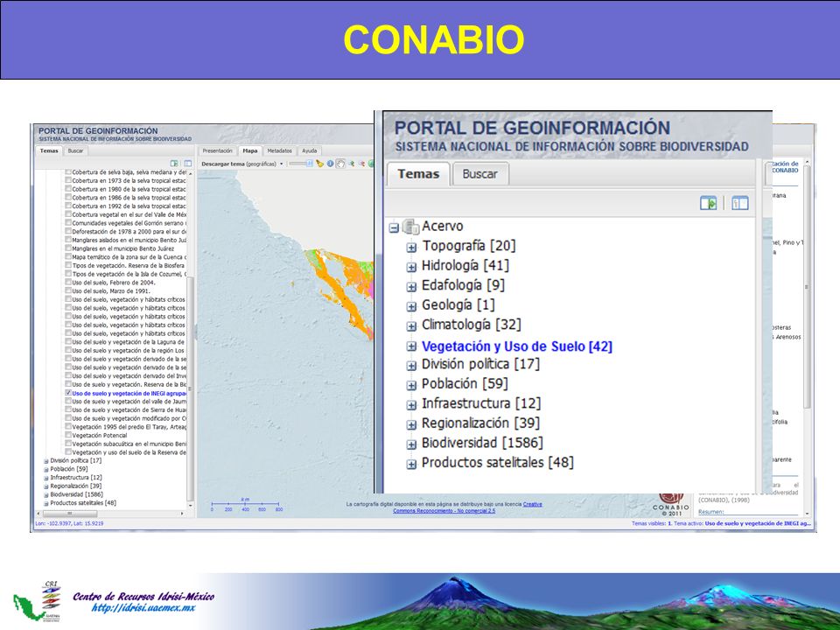840x630 pixels.
Task: Activate the blue info query tool
Action: tap(331, 164)
